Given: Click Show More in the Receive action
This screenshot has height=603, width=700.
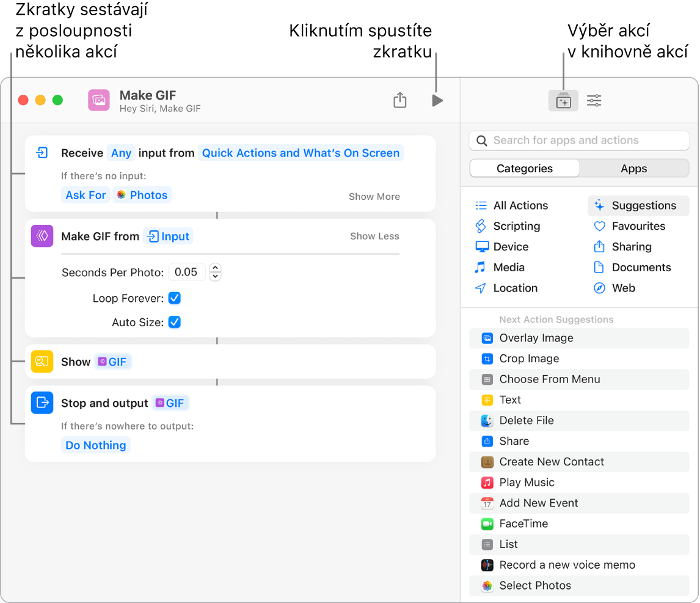Looking at the screenshot, I should [374, 196].
